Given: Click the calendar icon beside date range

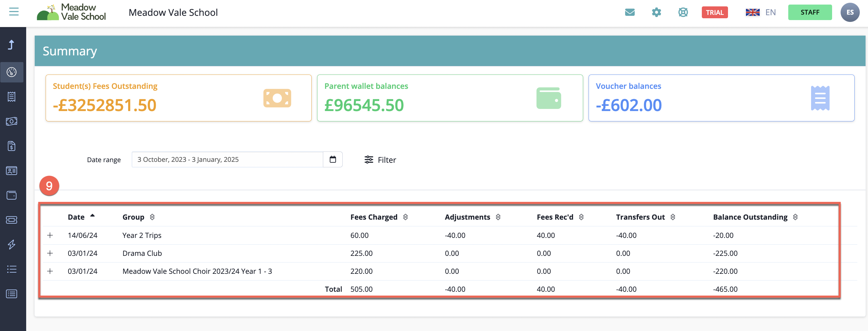Looking at the screenshot, I should tap(333, 159).
